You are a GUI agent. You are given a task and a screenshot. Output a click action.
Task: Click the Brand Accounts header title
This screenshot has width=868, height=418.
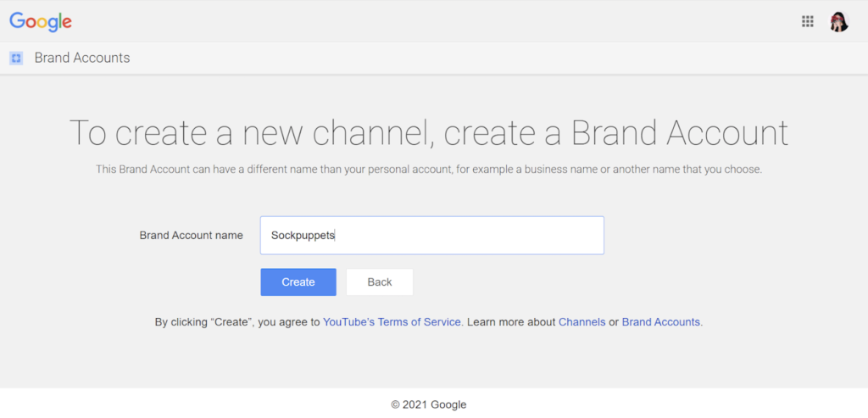tap(82, 59)
